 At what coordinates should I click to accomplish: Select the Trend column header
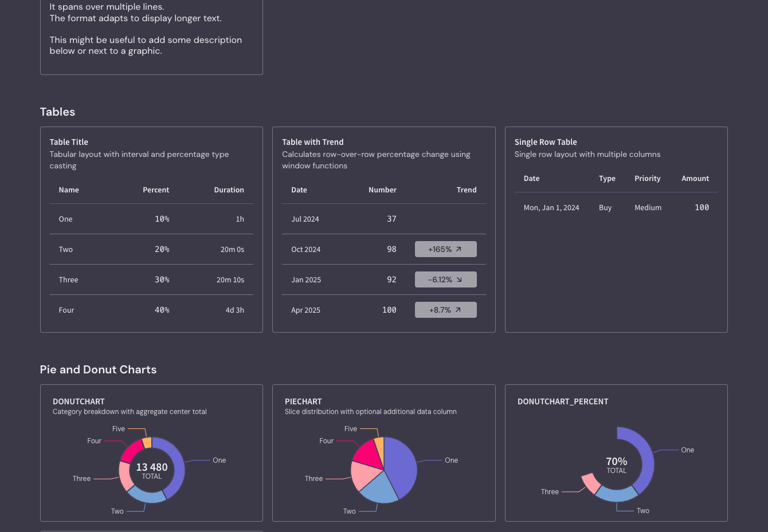coord(467,190)
